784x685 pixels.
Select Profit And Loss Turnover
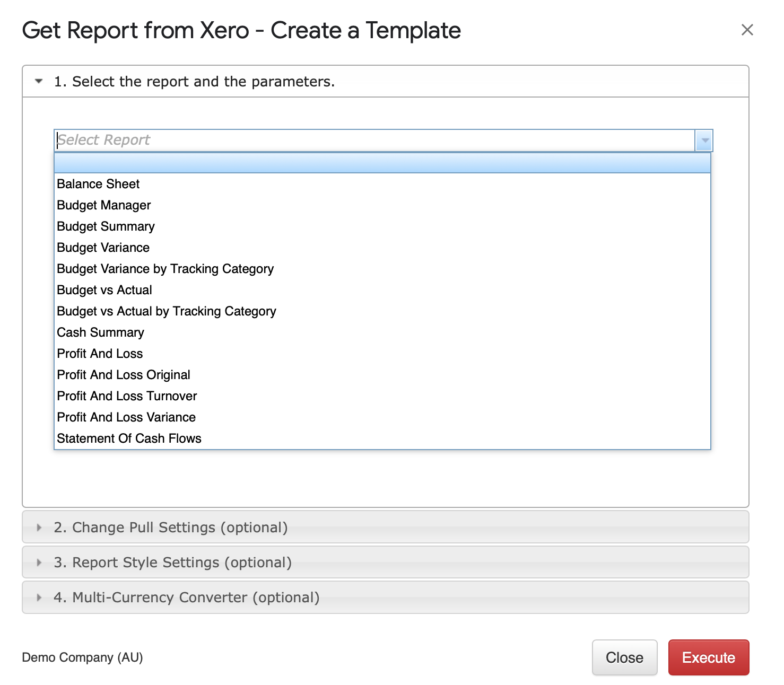point(382,396)
